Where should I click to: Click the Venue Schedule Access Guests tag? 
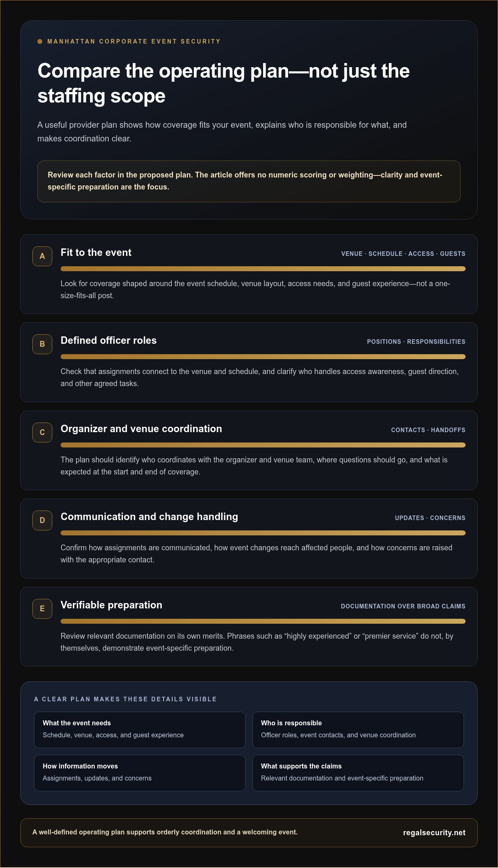click(x=403, y=254)
